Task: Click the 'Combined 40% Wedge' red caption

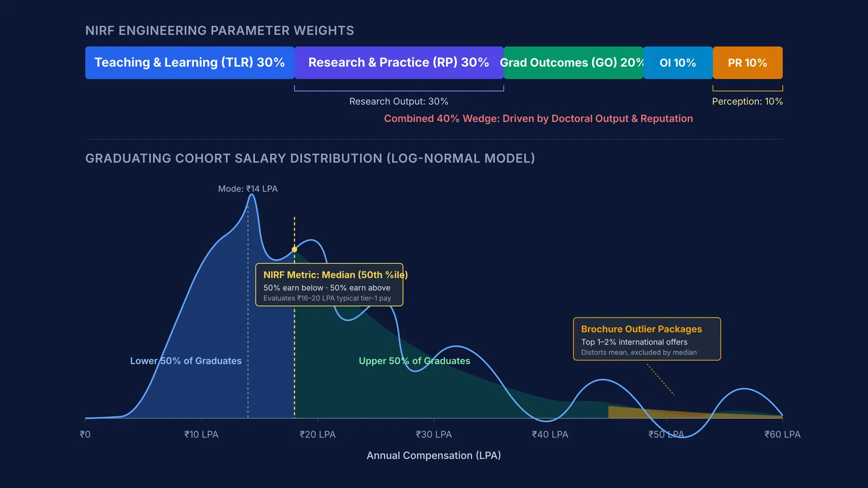Action: coord(538,119)
